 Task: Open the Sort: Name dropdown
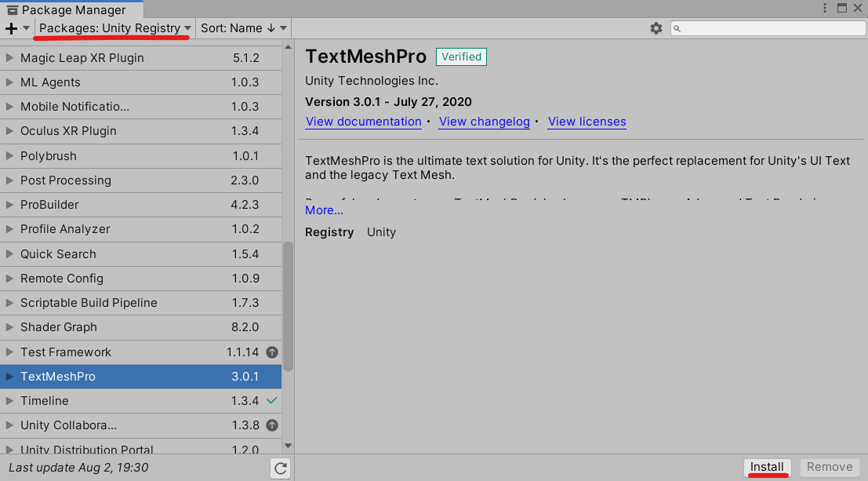tap(242, 27)
